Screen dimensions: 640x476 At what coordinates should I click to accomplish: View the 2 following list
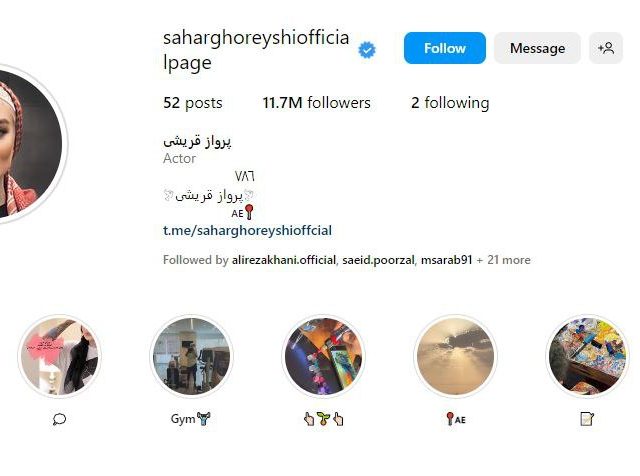tap(450, 102)
